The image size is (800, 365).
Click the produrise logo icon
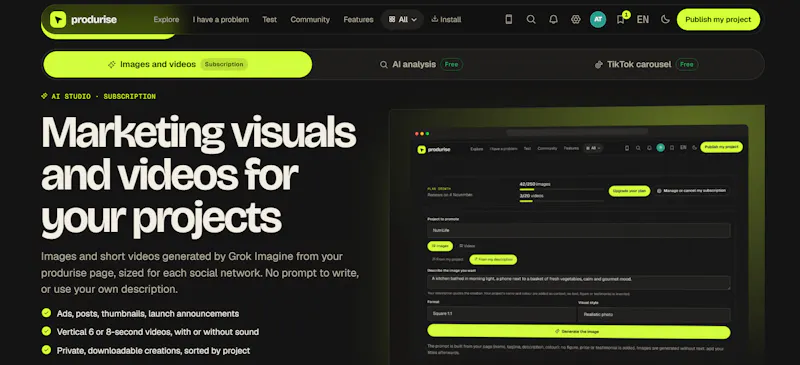[58, 20]
